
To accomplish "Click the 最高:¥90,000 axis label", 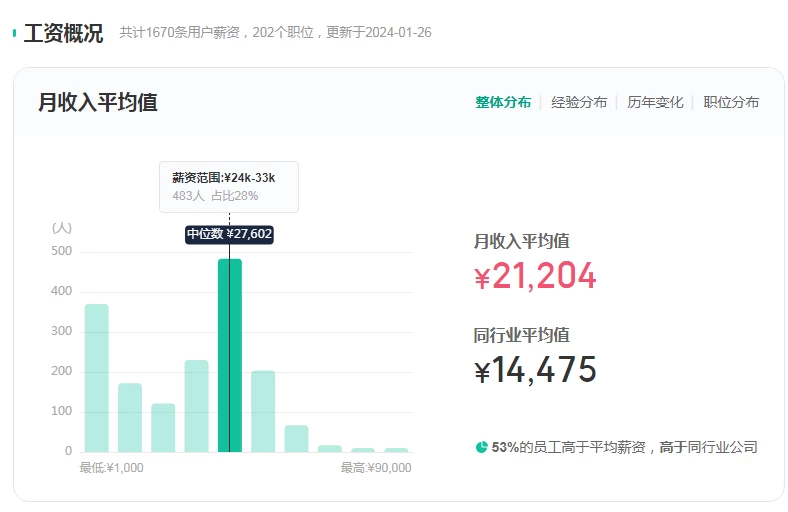I will click(x=376, y=468).
